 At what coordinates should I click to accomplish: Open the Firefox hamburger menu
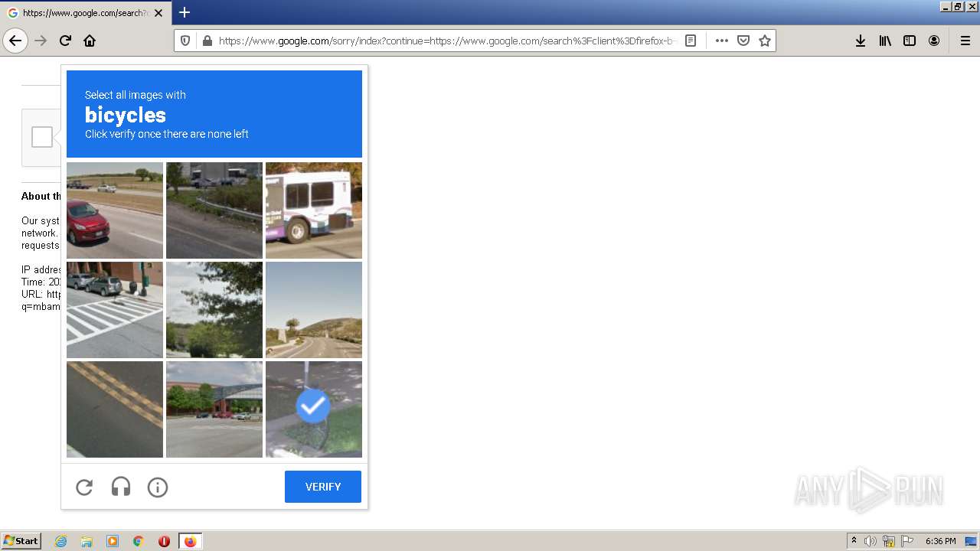tap(965, 41)
